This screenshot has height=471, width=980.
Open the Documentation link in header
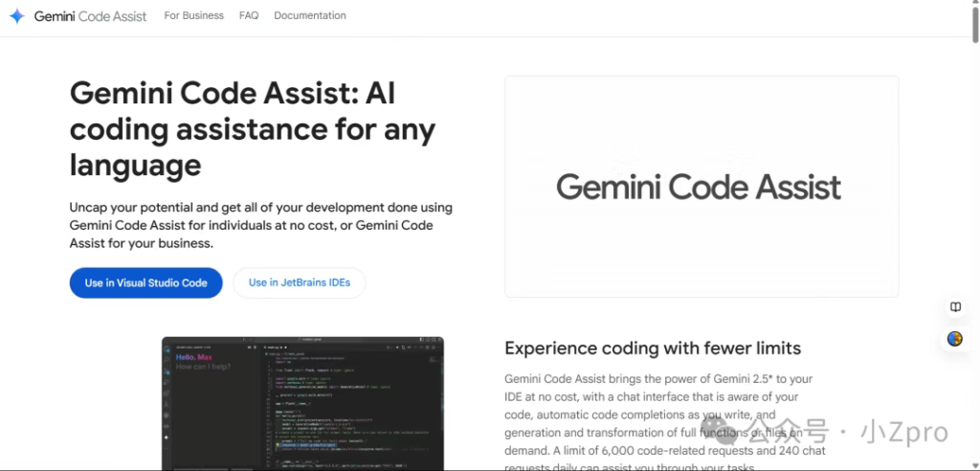[310, 15]
